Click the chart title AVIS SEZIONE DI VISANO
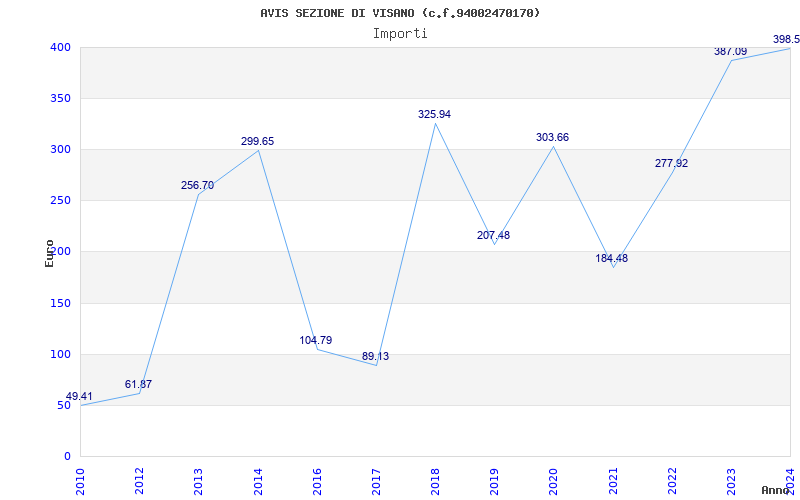 tap(400, 13)
